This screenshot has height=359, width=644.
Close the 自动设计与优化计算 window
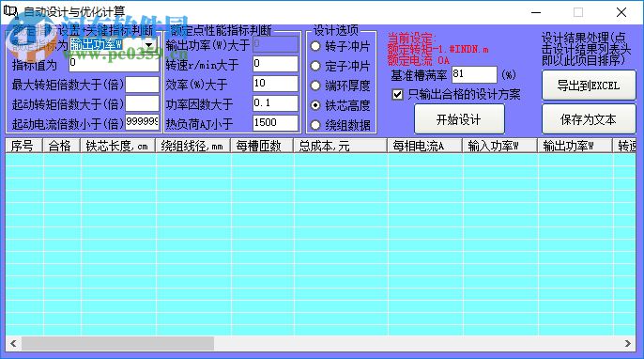[x=621, y=12]
